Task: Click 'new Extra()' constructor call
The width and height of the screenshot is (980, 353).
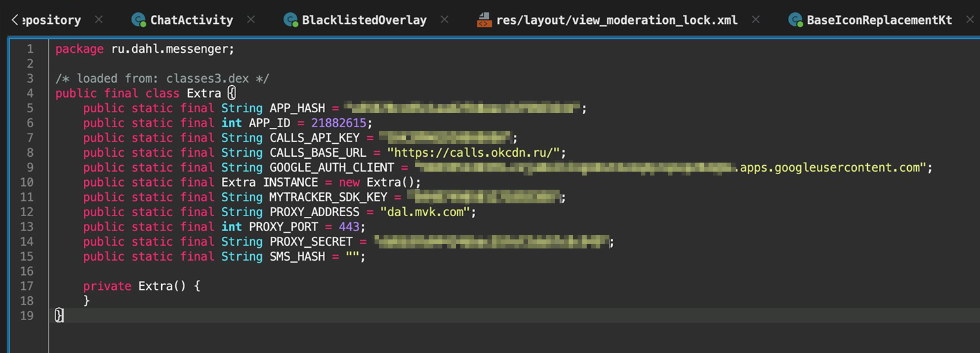Action: click(377, 182)
